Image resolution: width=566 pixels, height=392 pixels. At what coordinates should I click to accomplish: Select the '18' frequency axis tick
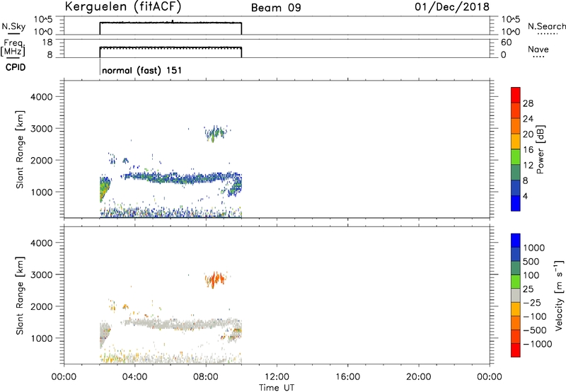pyautogui.click(x=48, y=42)
